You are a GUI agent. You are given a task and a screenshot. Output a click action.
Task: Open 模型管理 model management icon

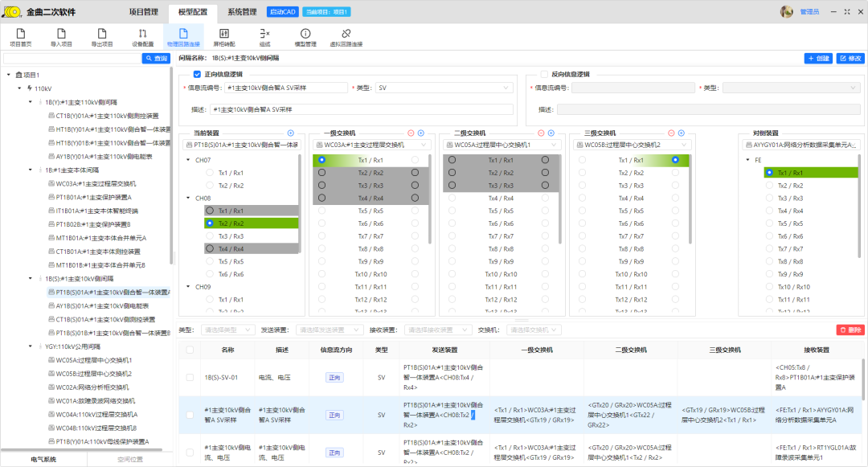[x=305, y=37]
